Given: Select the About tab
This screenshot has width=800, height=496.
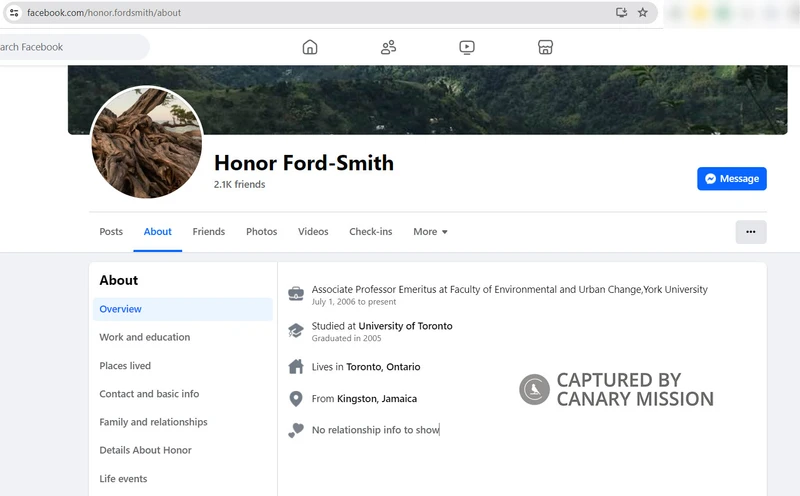Looking at the screenshot, I should [x=158, y=232].
